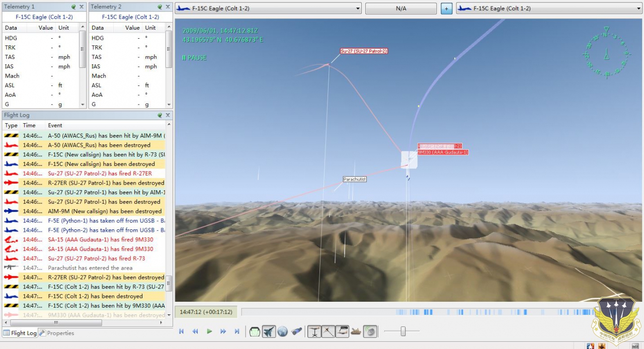The height and width of the screenshot is (349, 644).
Task: Click the plus button between object selectors
Action: (x=446, y=9)
